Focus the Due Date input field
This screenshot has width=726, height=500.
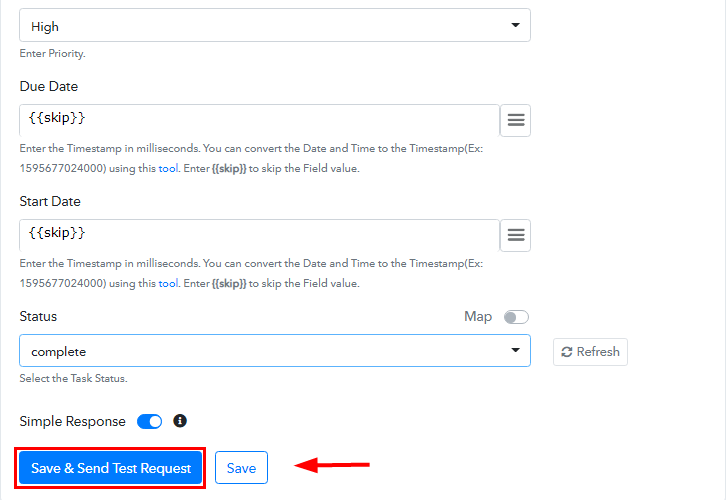pos(259,120)
